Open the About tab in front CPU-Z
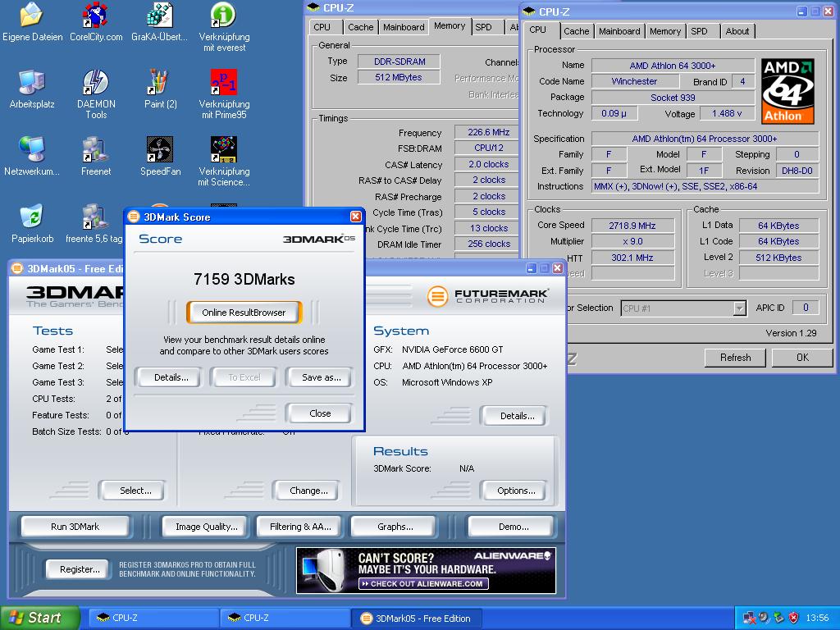Viewport: 840px width, 630px height. pos(737,31)
